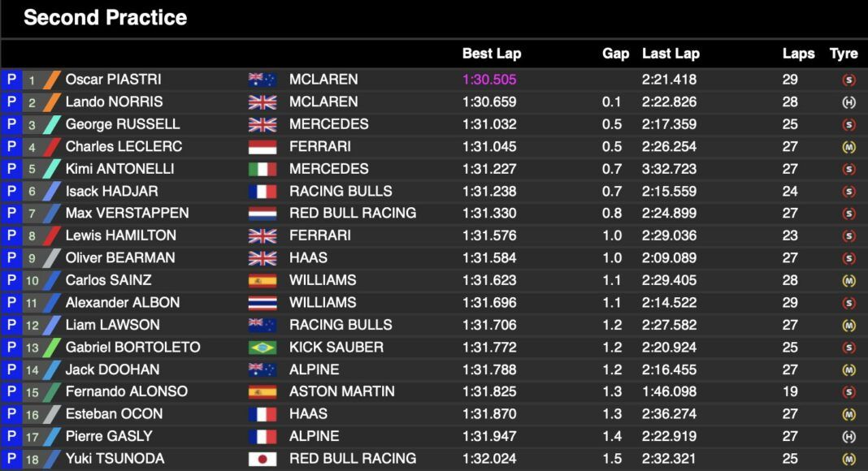Image resolution: width=868 pixels, height=471 pixels.
Task: Sort by the Laps column header
Action: [798, 54]
